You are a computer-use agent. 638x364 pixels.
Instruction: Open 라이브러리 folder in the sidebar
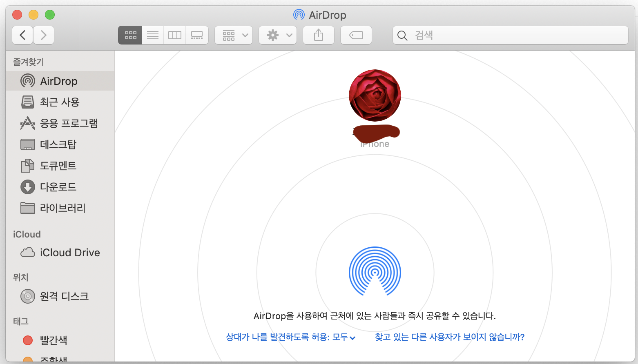point(60,208)
